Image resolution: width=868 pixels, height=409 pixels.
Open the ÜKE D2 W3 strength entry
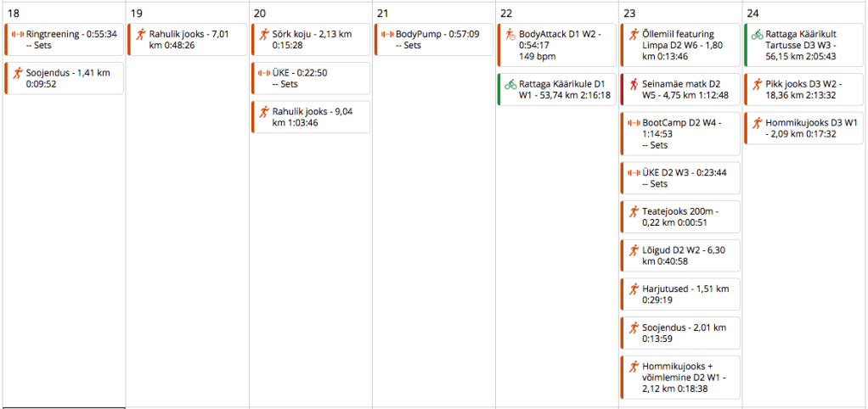pyautogui.click(x=688, y=176)
